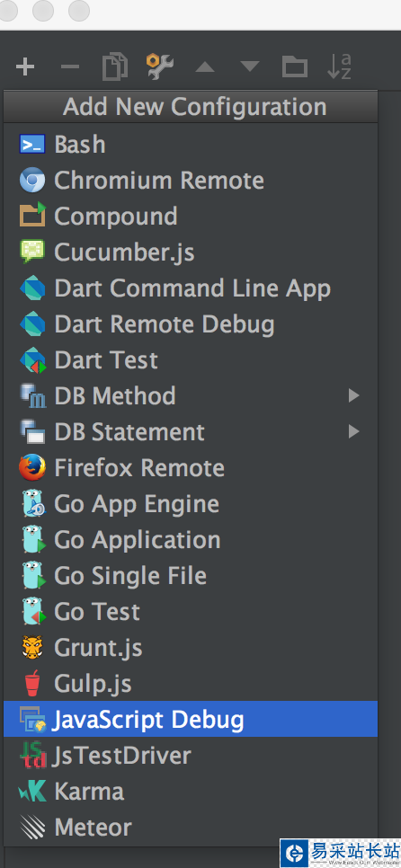
Task: Click the green Karma icon
Action: coord(32,792)
